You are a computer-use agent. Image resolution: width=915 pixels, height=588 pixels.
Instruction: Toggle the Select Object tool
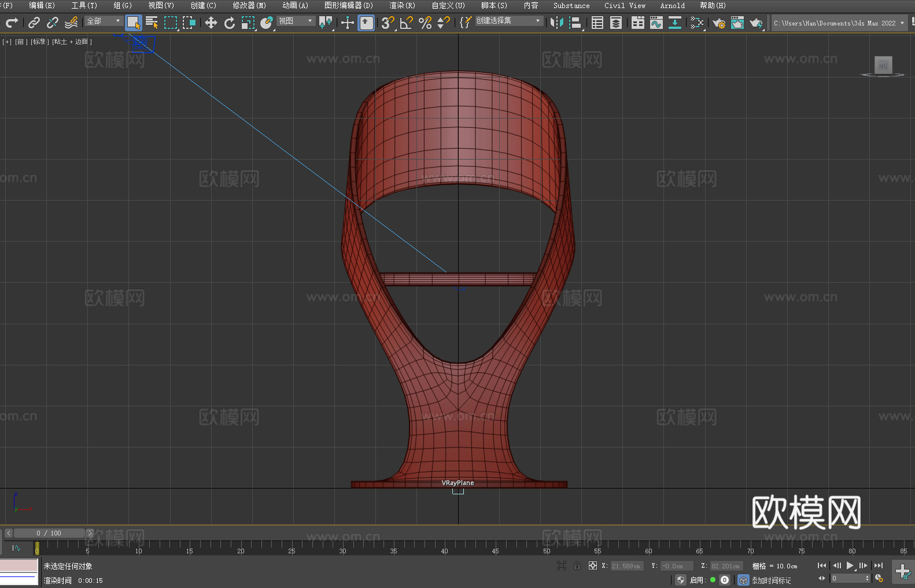(134, 23)
